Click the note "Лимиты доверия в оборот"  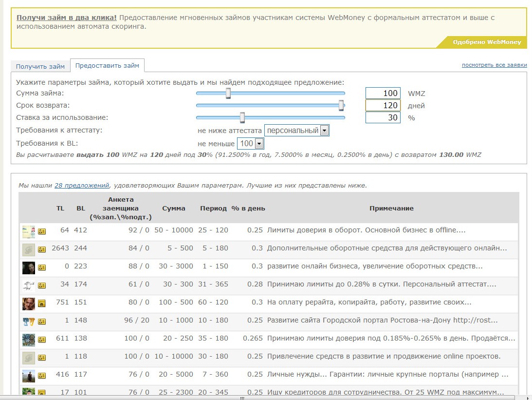[367, 230]
